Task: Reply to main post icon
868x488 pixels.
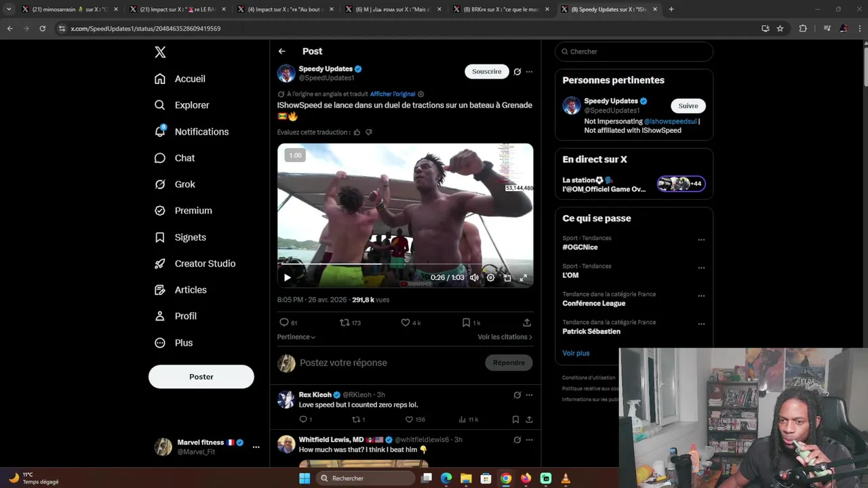Action: pos(284,323)
